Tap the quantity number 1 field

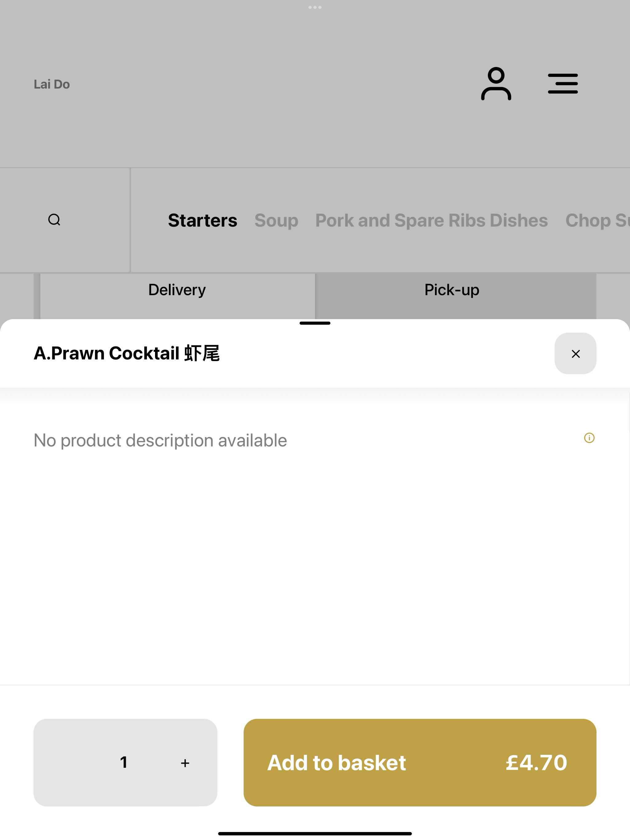click(123, 763)
